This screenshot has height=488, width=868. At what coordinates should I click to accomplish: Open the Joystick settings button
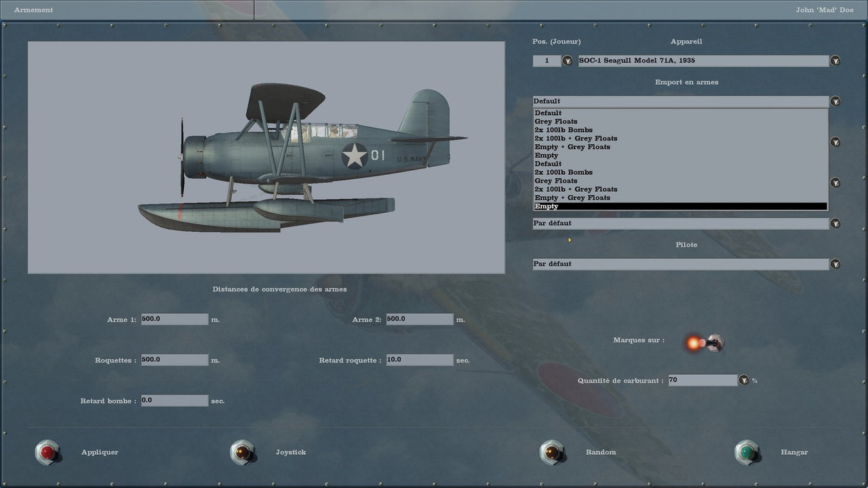[x=242, y=452]
